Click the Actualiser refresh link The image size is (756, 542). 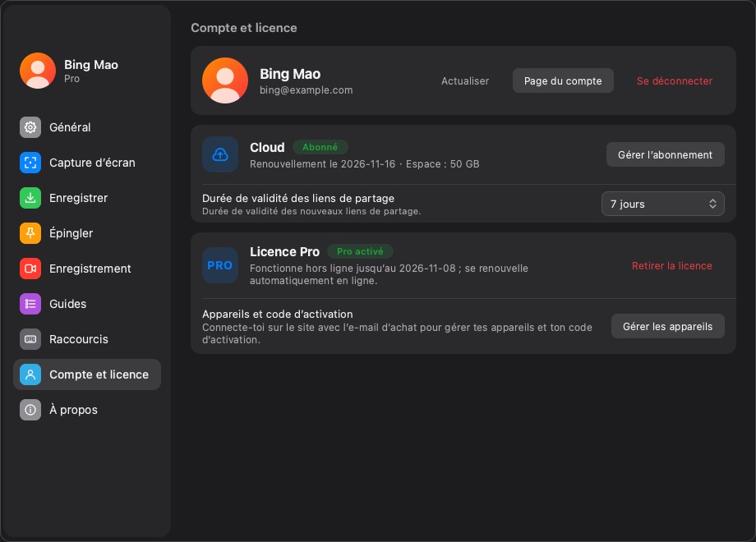[x=465, y=81]
